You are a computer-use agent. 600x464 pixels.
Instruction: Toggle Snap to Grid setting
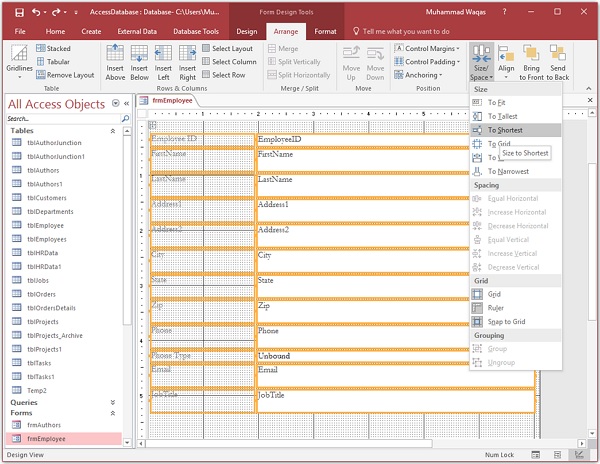[505, 321]
